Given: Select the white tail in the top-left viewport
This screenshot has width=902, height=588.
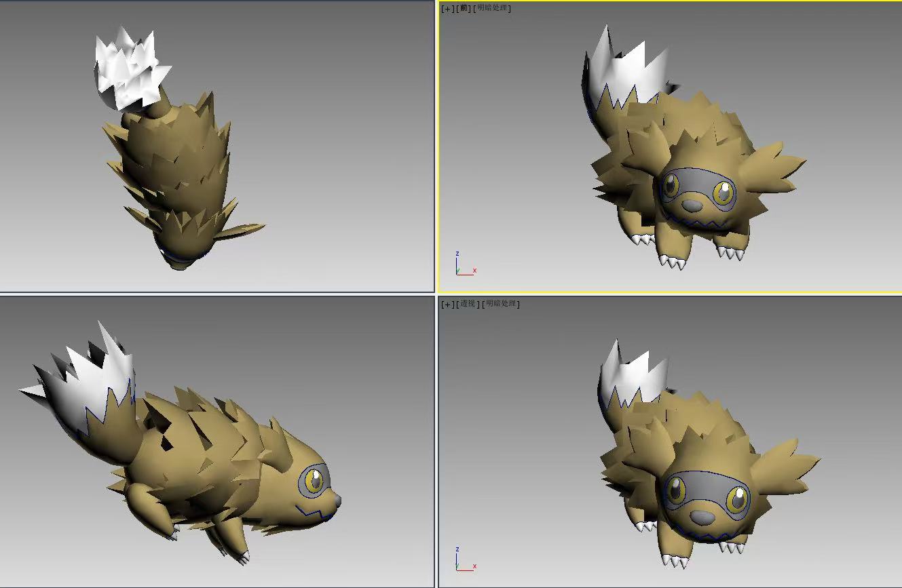Looking at the screenshot, I should 129,69.
